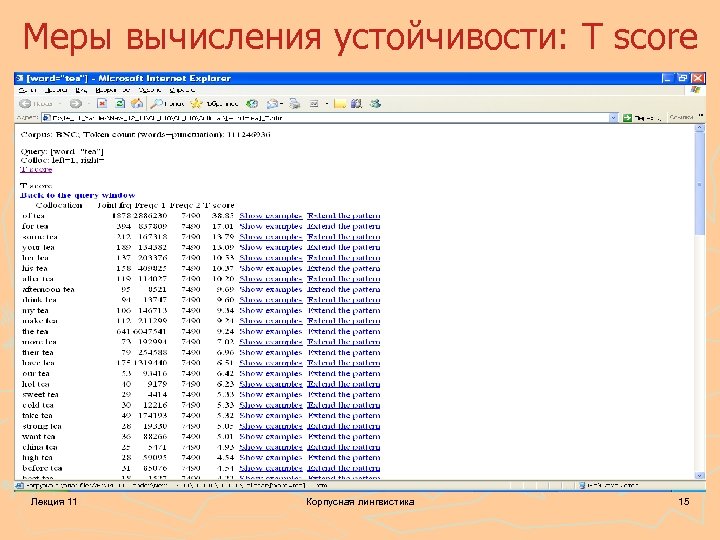Open the Edit (Правка) menu

56,90
